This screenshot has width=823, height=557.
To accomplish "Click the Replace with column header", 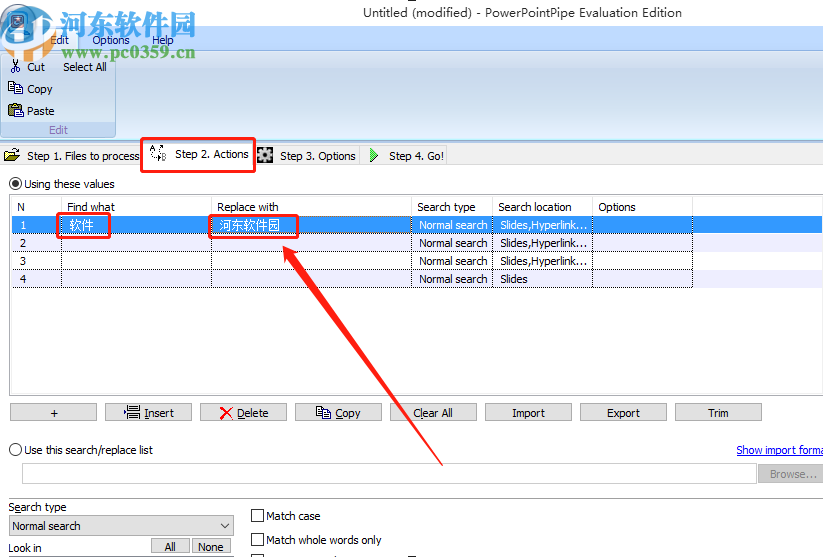I will point(311,207).
